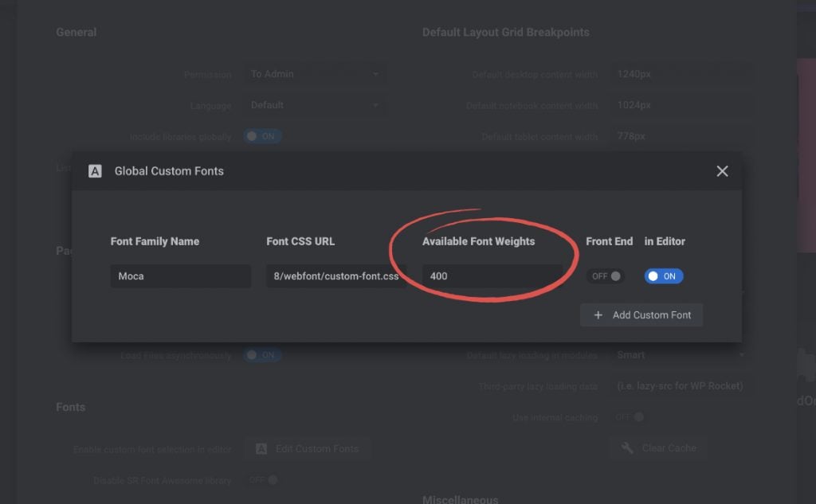This screenshot has width=816, height=504.
Task: Click the Available Font Weights field showing 400
Action: pos(492,275)
